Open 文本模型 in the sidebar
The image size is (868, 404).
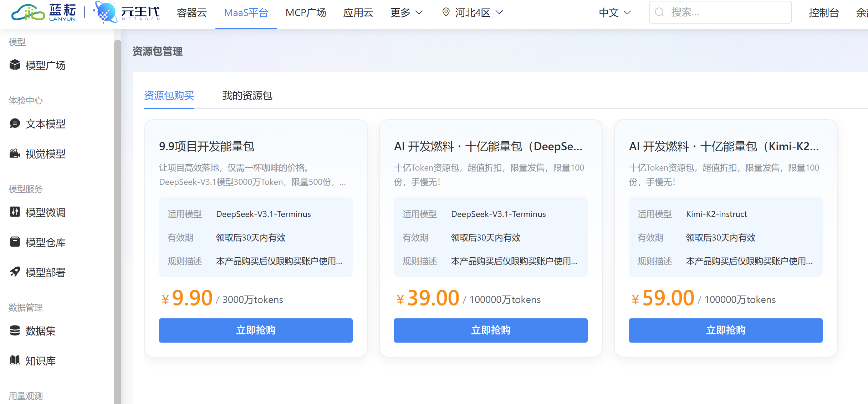pos(46,124)
